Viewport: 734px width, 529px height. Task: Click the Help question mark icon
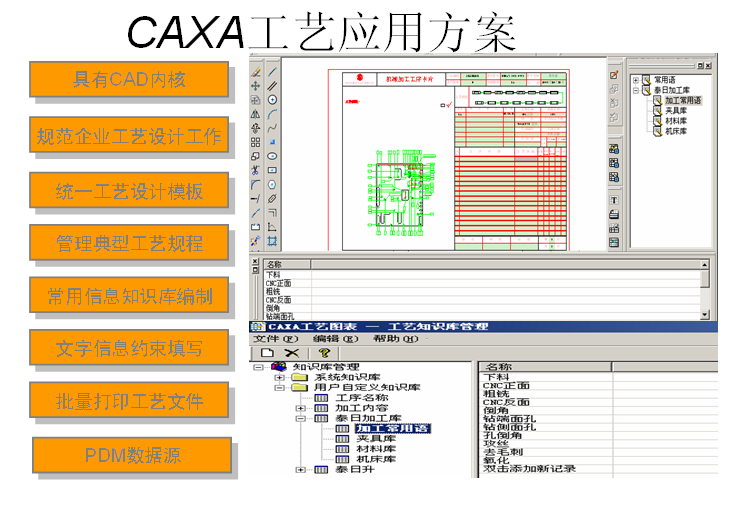323,353
